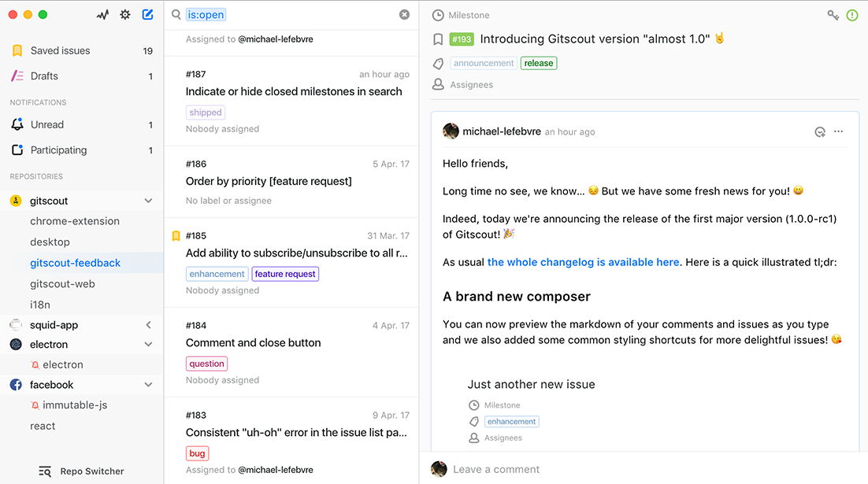868x484 pixels.
Task: Open Unread notifications
Action: 47,124
